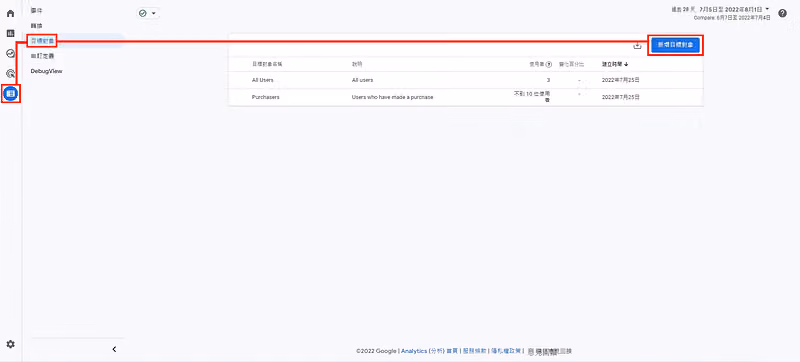Click the '不到 10 位使用者' cell
800x362 pixels.
point(532,97)
